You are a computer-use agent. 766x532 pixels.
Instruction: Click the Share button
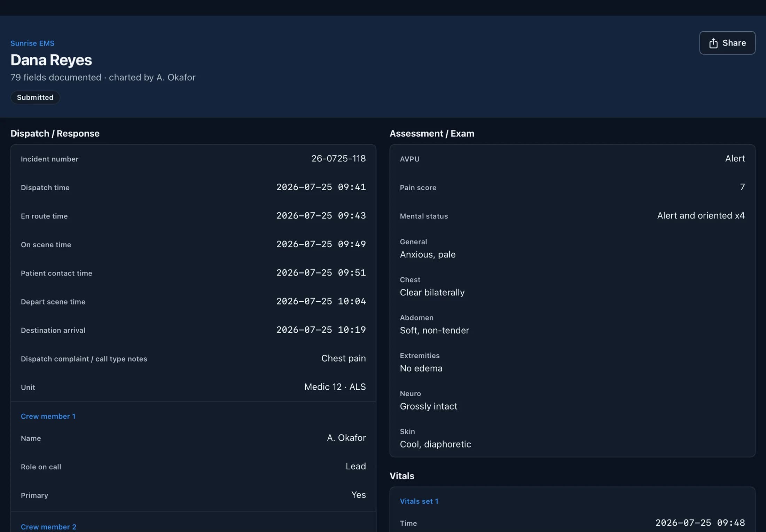tap(727, 43)
